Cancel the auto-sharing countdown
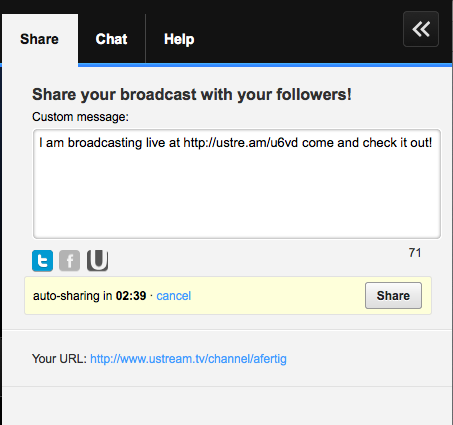 coord(173,296)
